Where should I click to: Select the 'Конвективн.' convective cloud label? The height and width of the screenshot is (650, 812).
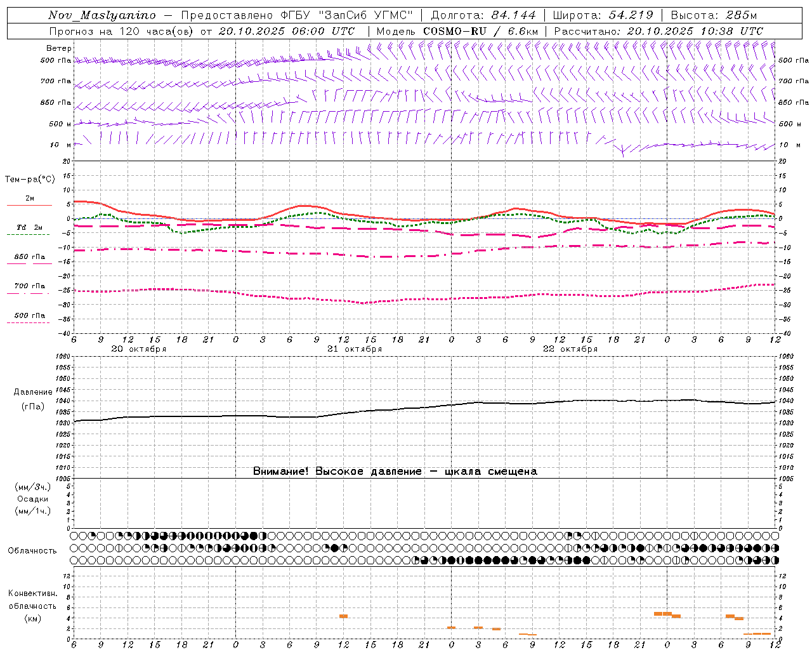33,594
